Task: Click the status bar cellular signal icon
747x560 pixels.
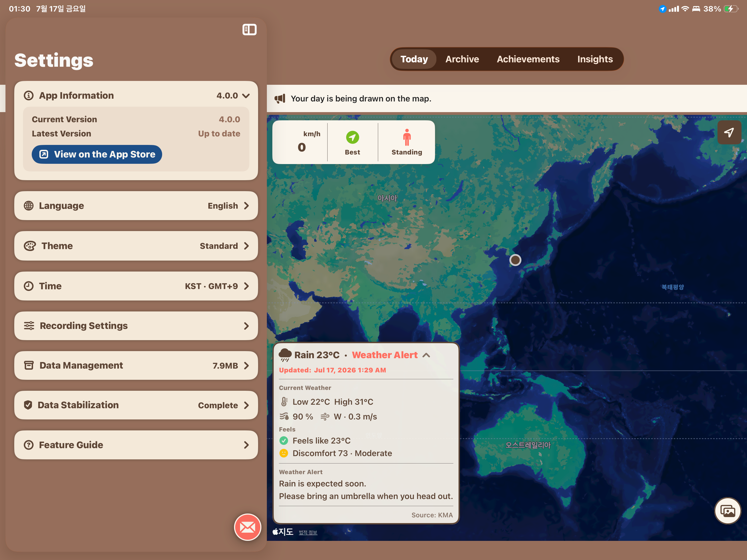Action: pos(674,9)
